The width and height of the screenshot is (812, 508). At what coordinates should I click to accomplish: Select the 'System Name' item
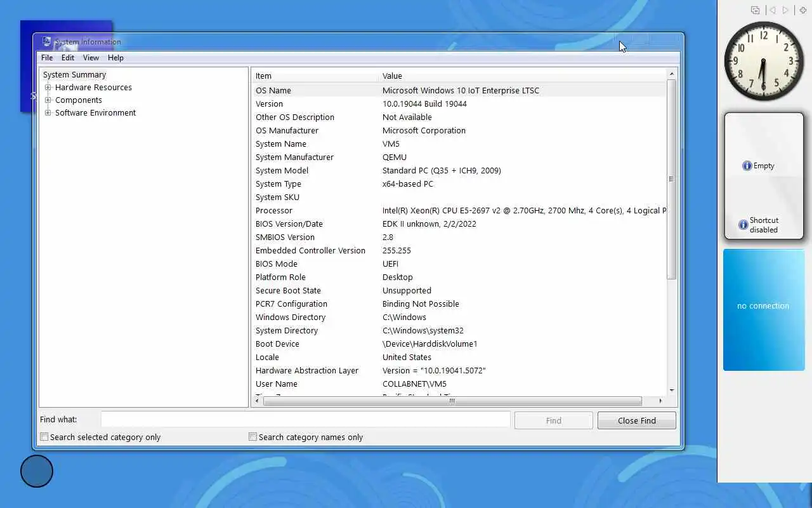click(281, 144)
